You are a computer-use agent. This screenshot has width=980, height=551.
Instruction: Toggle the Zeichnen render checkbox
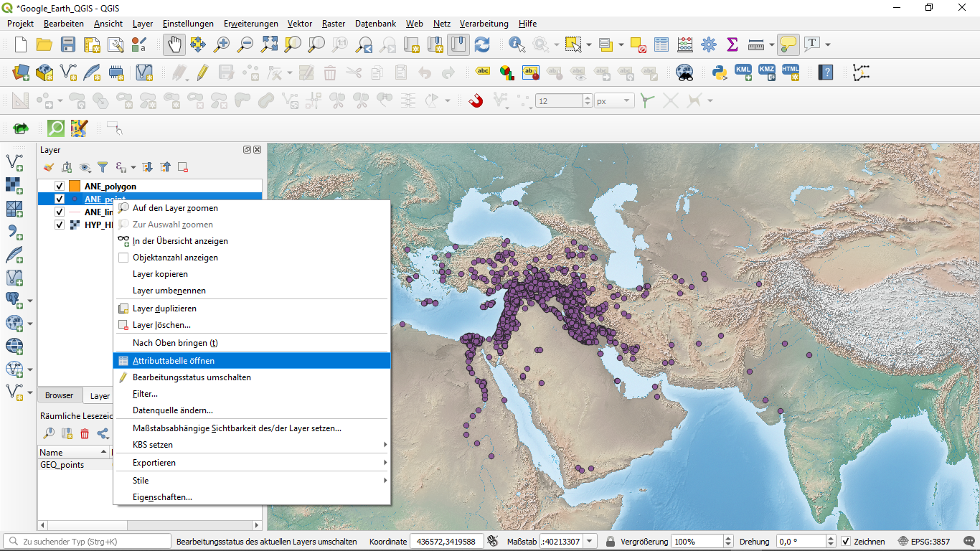(x=846, y=542)
